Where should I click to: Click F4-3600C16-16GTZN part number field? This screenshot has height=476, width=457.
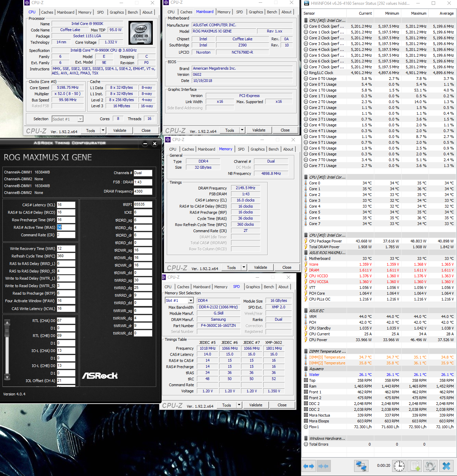tap(218, 325)
